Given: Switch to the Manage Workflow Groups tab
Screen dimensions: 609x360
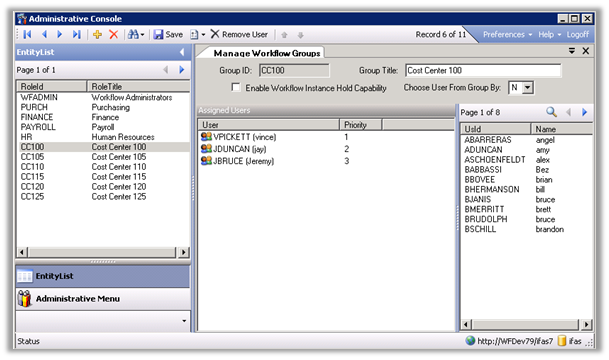Looking at the screenshot, I should click(267, 53).
